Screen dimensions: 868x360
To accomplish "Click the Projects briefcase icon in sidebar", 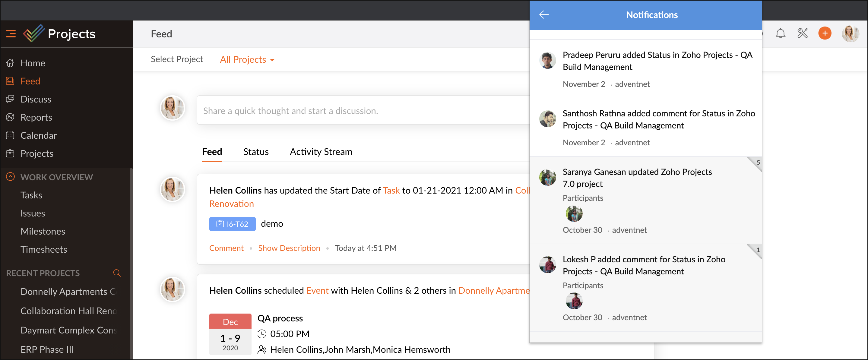I will pos(10,153).
